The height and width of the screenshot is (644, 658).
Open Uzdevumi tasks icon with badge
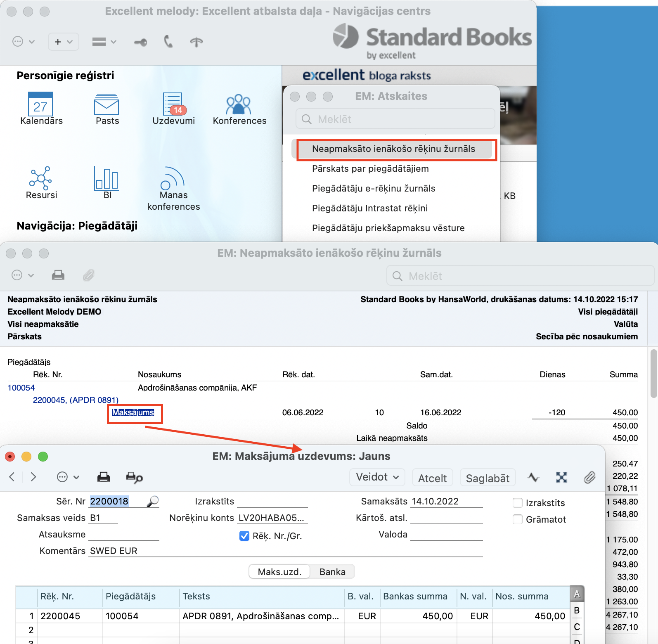173,104
